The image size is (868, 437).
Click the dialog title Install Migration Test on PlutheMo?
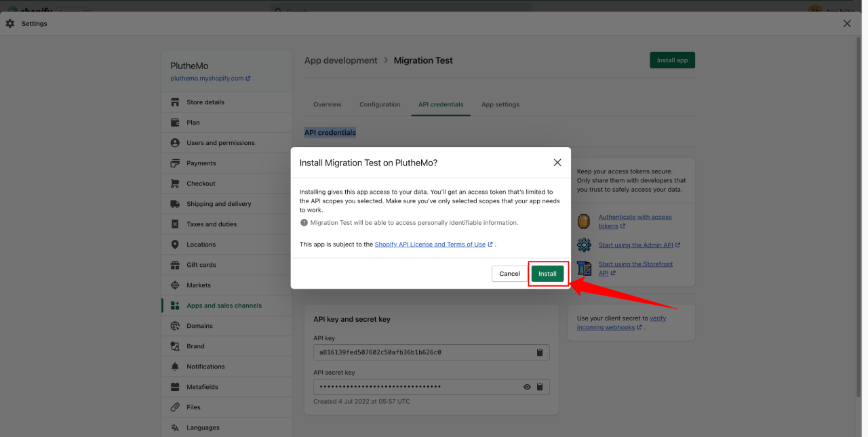click(368, 163)
